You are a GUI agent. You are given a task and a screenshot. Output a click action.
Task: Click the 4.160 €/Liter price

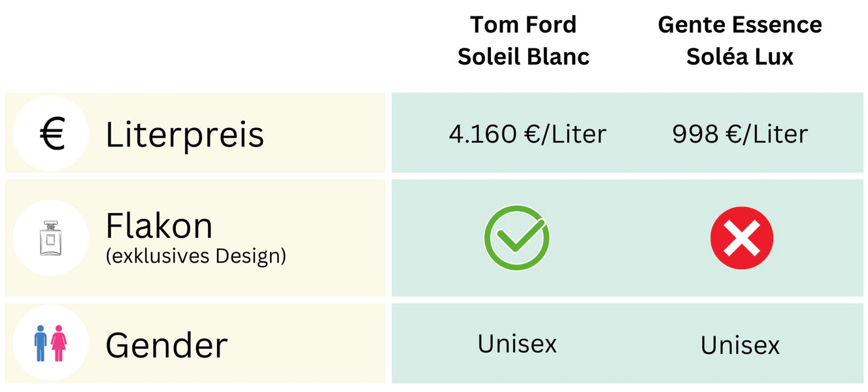pyautogui.click(x=527, y=134)
